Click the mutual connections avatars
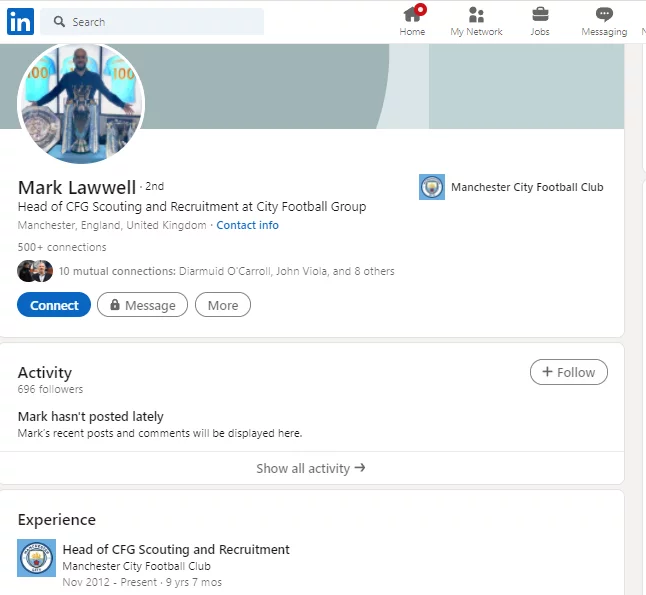Image resolution: width=646 pixels, height=595 pixels. tap(35, 271)
